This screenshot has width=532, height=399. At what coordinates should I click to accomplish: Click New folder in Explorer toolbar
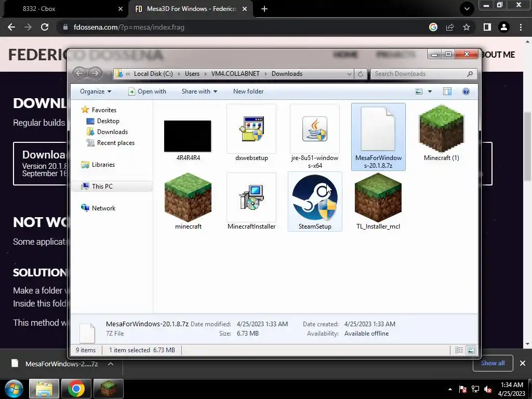click(x=248, y=91)
